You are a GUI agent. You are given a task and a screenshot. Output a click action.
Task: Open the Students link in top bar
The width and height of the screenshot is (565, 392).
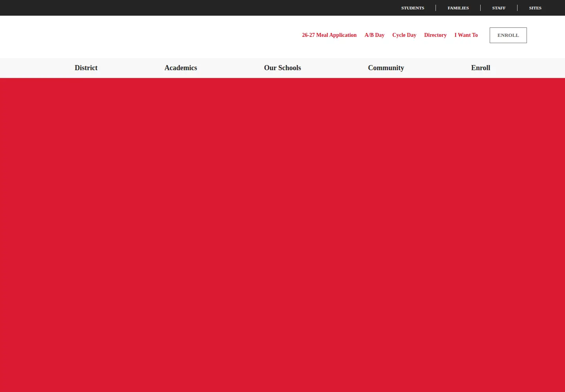pos(412,8)
